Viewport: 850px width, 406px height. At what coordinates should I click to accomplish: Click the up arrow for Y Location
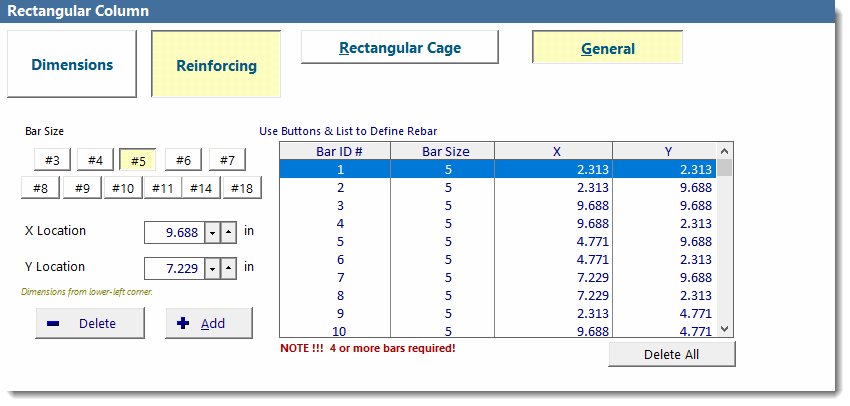[228, 268]
